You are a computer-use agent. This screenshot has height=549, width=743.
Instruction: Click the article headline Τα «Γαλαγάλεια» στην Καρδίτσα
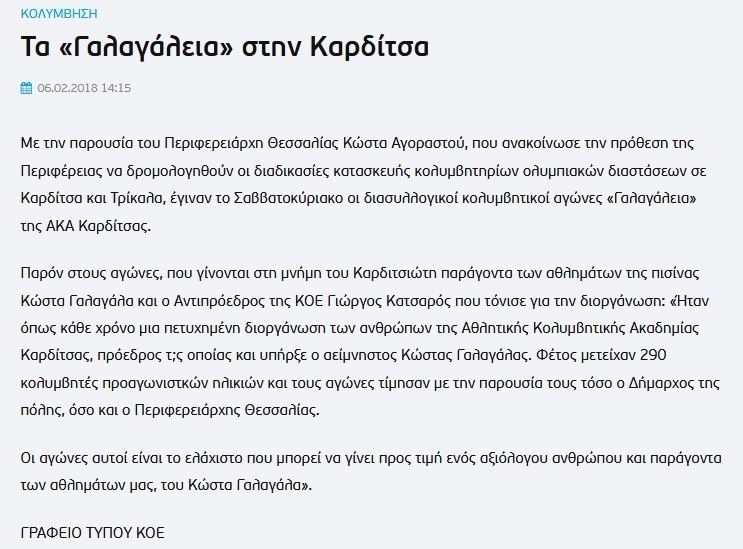[225, 46]
